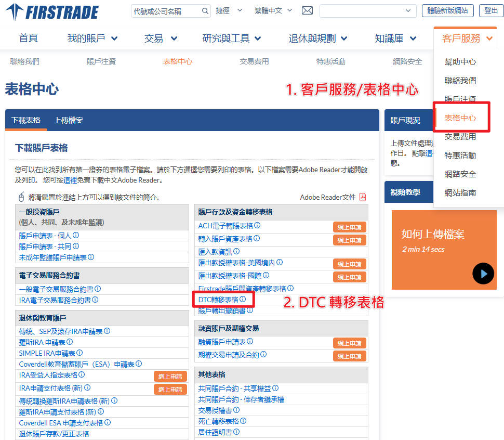Open the mail envelope icon
This screenshot has height=440, width=504.
[x=307, y=11]
